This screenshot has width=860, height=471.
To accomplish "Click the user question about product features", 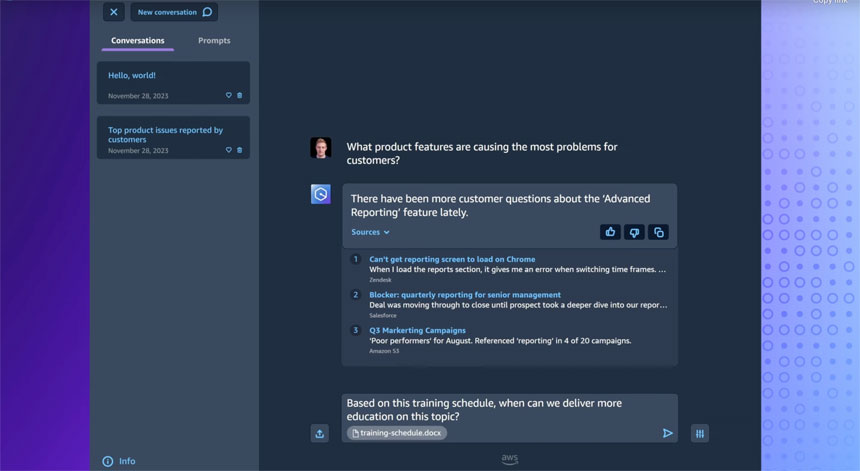I will pos(482,154).
